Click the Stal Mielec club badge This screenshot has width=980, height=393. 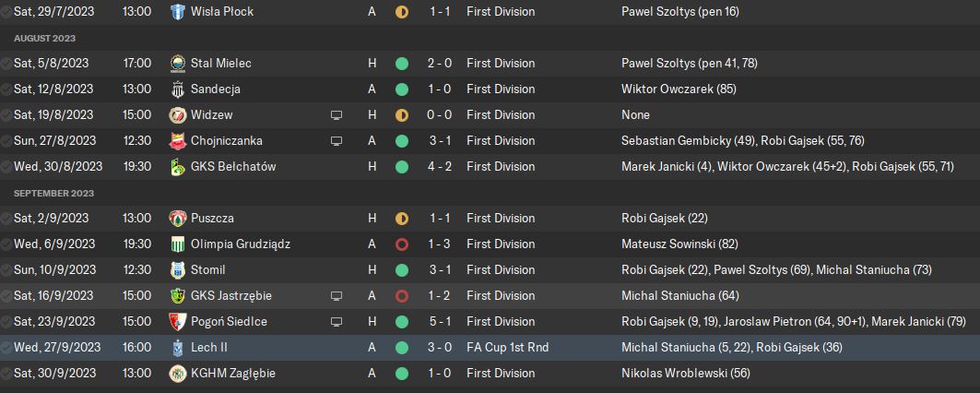click(178, 64)
